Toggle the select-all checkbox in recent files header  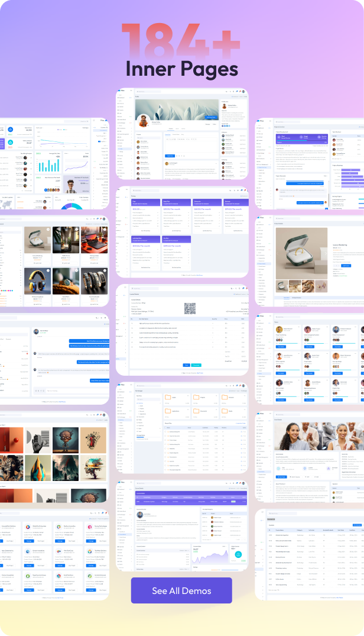click(x=166, y=427)
